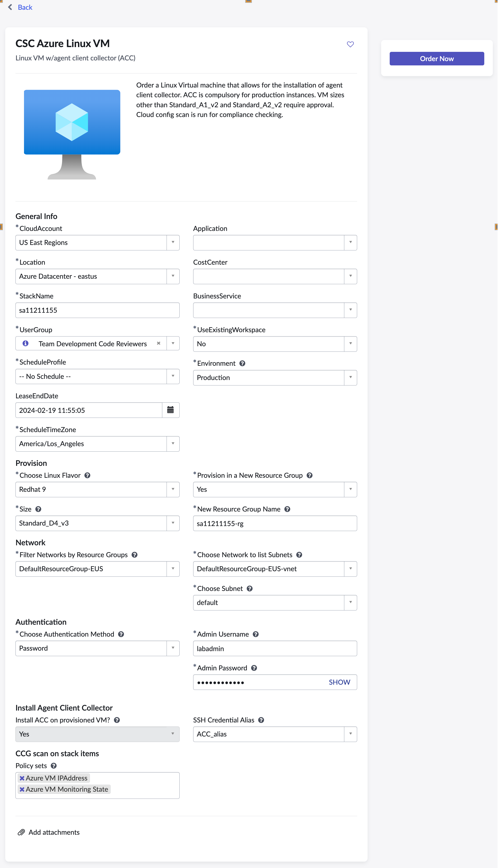Click the Azure VM product image
Screen dimensions: 499x868
(72, 134)
